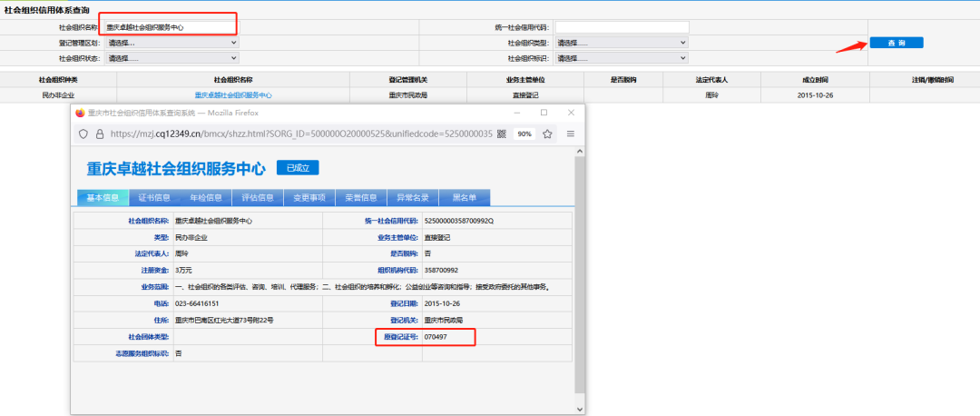Viewport: 980px width, 416px height.
Task: Click organization code 358700992
Action: (441, 271)
